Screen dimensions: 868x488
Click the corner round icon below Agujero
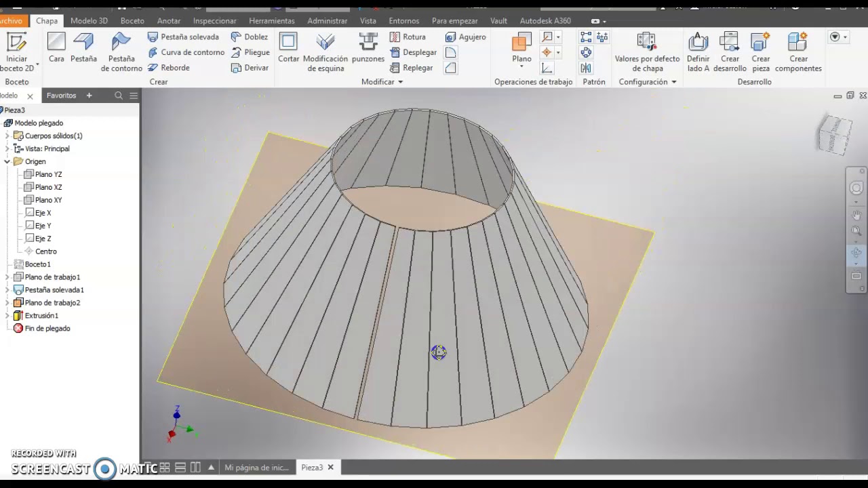point(451,52)
